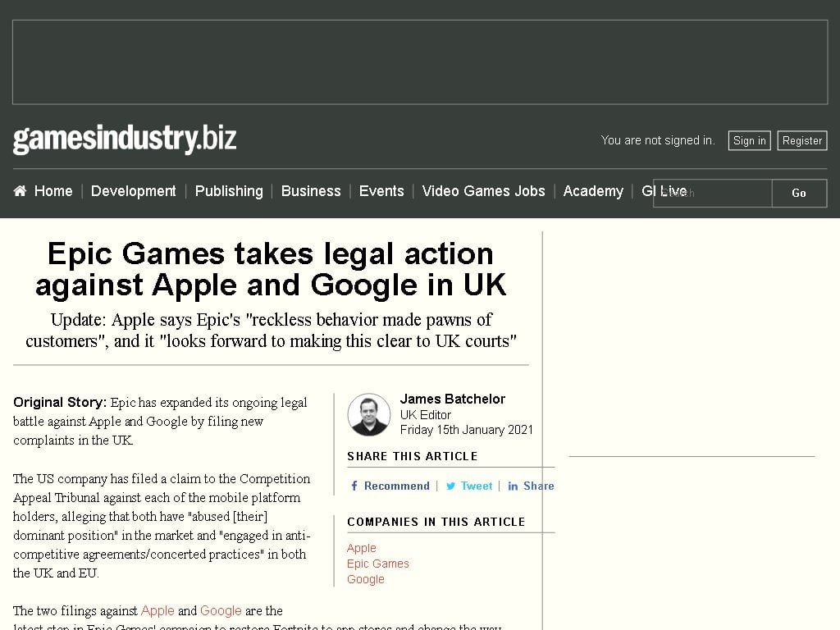Click the 'COMPANIES IN THIS ARTICLE' heading
The width and height of the screenshot is (840, 630).
point(436,522)
